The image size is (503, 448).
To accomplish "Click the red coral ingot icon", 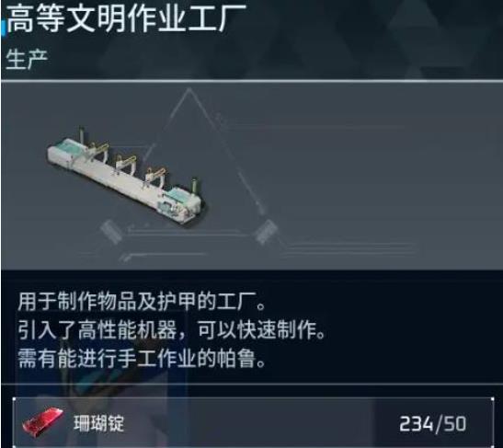I will pos(42,422).
